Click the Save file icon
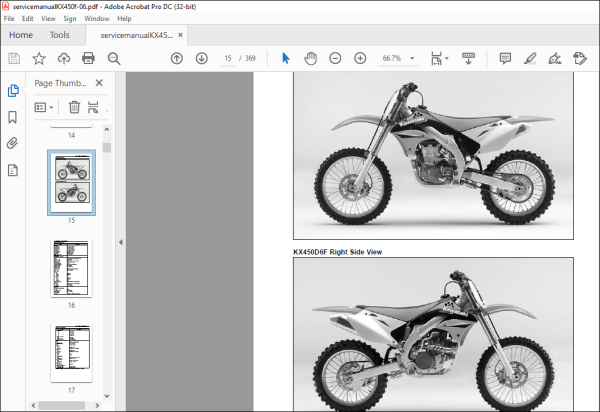The image size is (600, 412). tap(14, 59)
